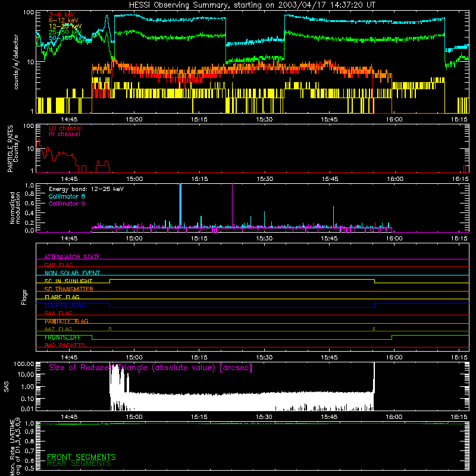Select the red 3-6 keV legend label
The image size is (476, 476).
(x=61, y=14)
